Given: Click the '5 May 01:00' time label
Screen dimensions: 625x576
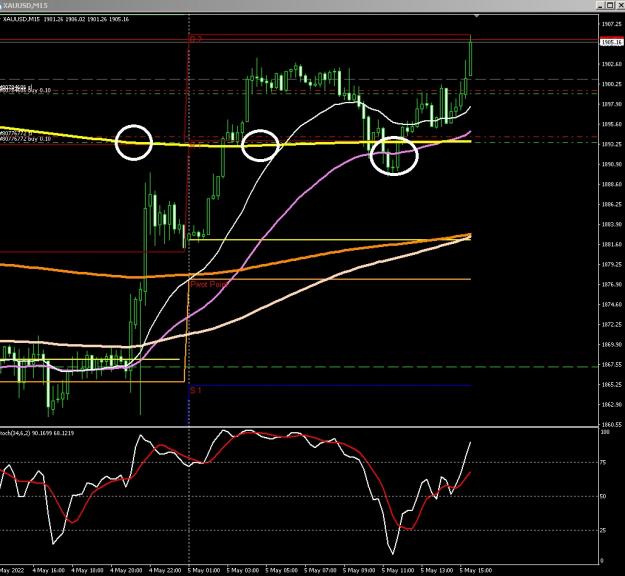Looking at the screenshot, I should point(204,570).
